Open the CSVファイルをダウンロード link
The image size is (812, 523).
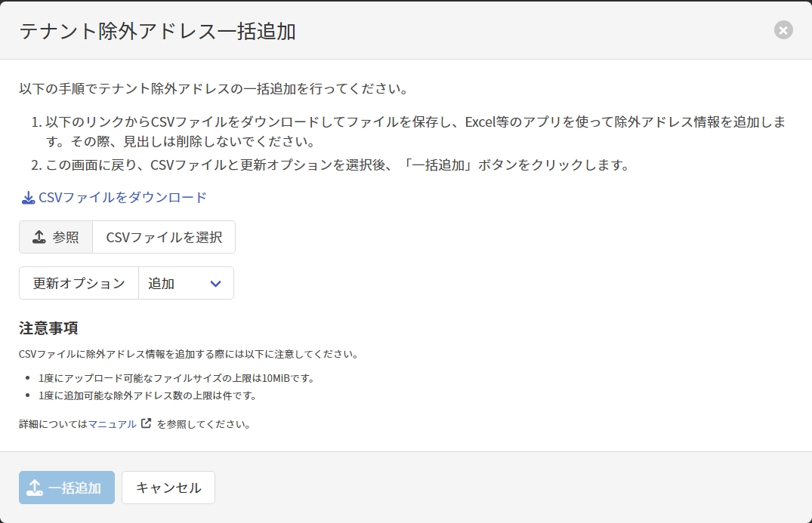pyautogui.click(x=122, y=198)
